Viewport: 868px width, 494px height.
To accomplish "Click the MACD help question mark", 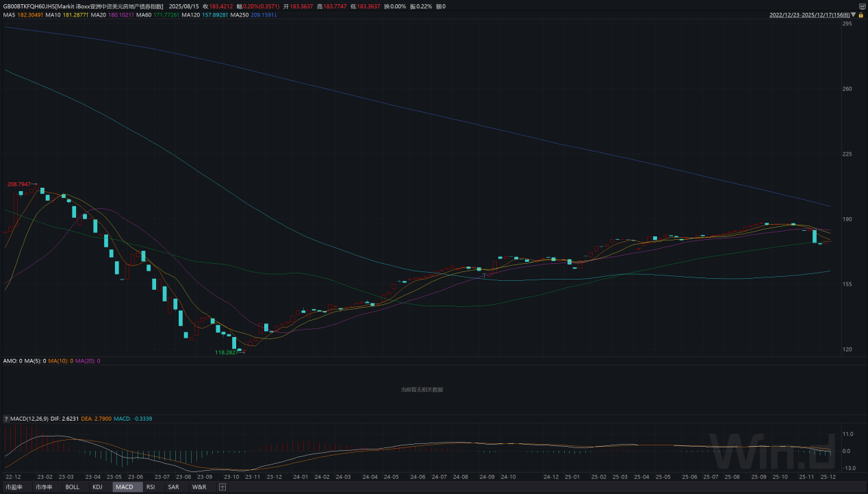I will 6,419.
